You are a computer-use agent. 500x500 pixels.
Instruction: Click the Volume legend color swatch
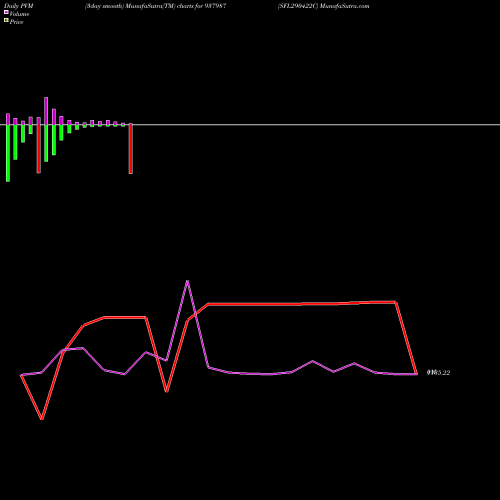[6, 12]
